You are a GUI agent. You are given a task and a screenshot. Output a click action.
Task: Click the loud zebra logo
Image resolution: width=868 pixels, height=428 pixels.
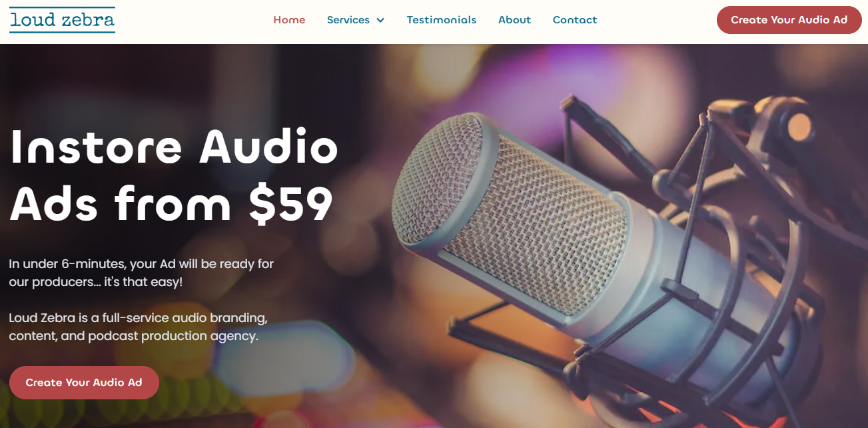pos(62,20)
